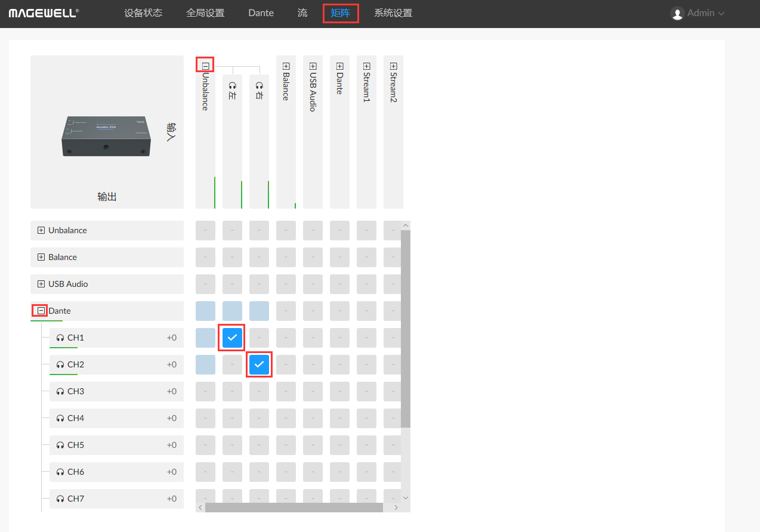Open the 全局设置 tab
This screenshot has height=532, width=760.
(205, 13)
